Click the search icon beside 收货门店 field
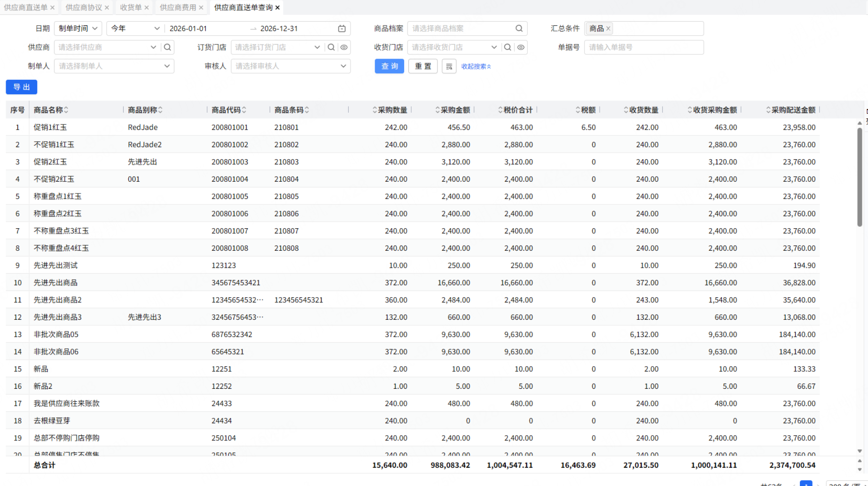The width and height of the screenshot is (868, 486). click(508, 47)
